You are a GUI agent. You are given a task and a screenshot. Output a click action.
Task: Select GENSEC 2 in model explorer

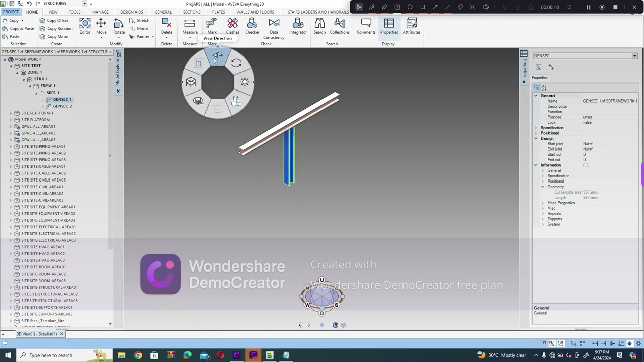pyautogui.click(x=62, y=106)
